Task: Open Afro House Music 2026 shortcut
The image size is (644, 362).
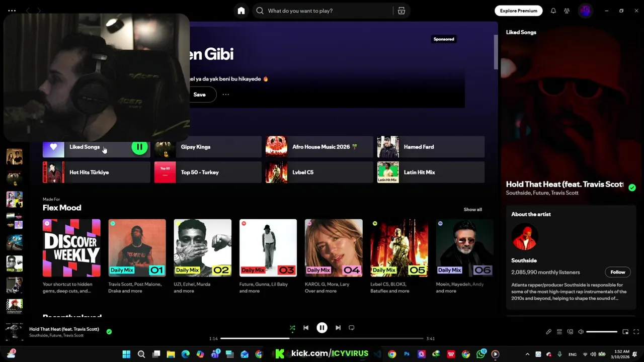Action: click(x=319, y=147)
